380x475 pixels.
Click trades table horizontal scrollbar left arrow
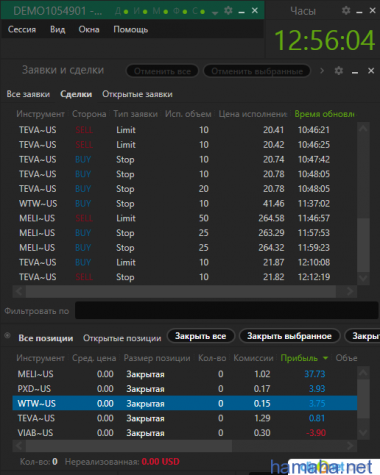click(x=19, y=291)
